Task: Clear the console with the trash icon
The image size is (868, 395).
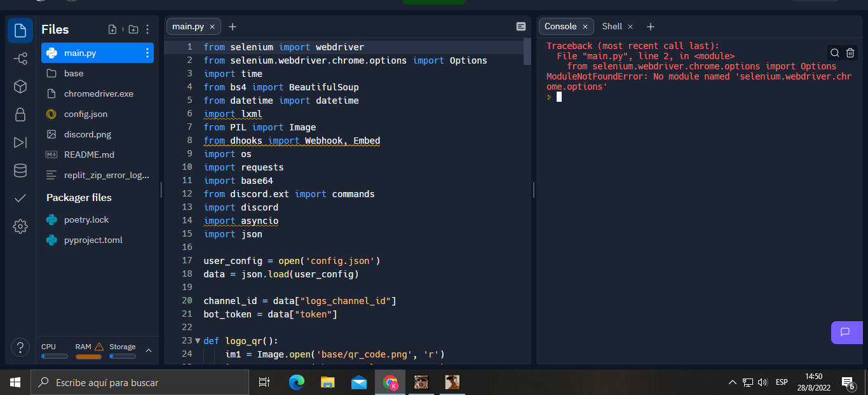Action: [850, 53]
